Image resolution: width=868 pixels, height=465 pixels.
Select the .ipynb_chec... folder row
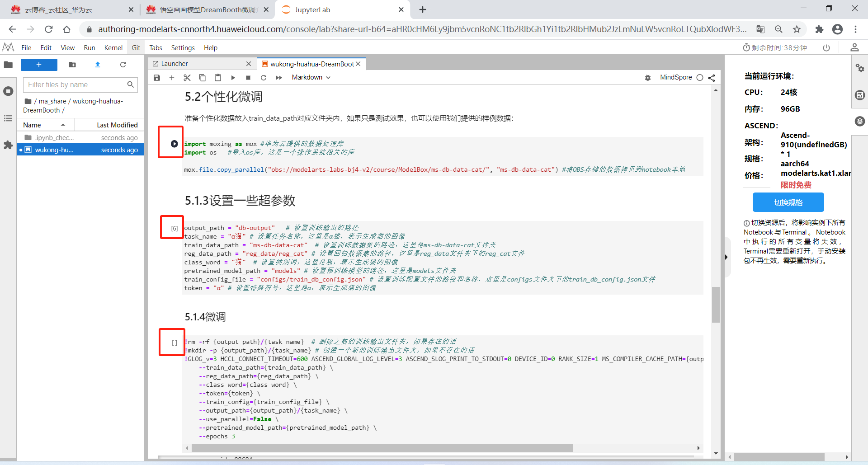(80, 137)
